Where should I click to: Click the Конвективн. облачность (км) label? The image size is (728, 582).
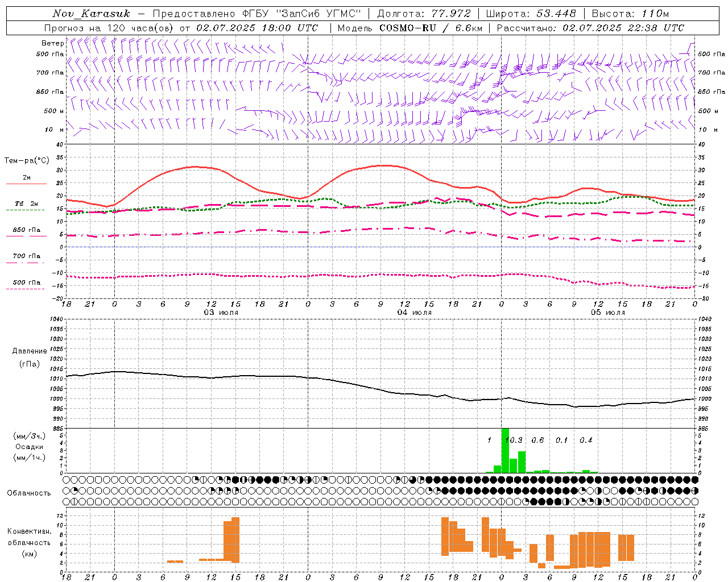click(x=29, y=542)
